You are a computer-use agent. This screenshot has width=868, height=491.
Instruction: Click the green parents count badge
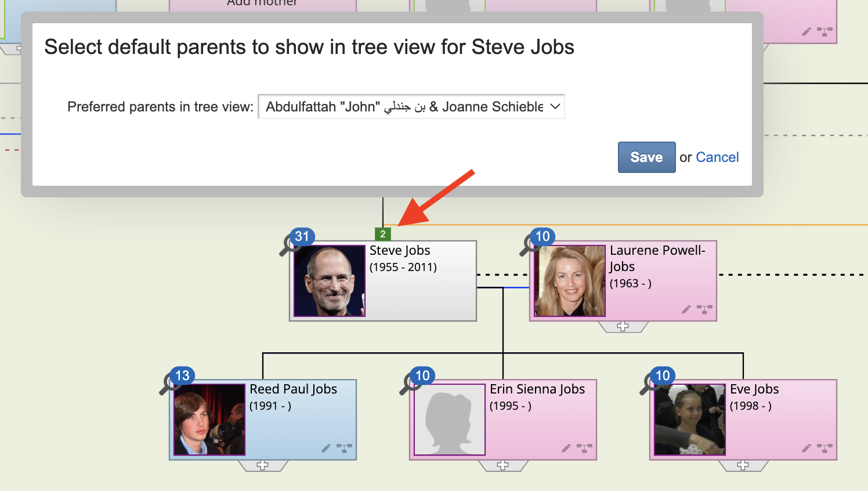coord(383,234)
